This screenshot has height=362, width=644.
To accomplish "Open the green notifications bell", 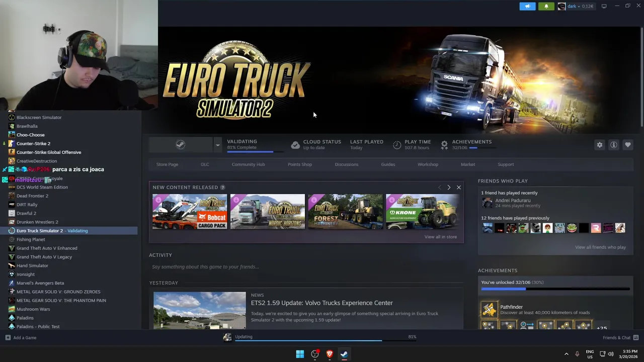I will pos(546,7).
